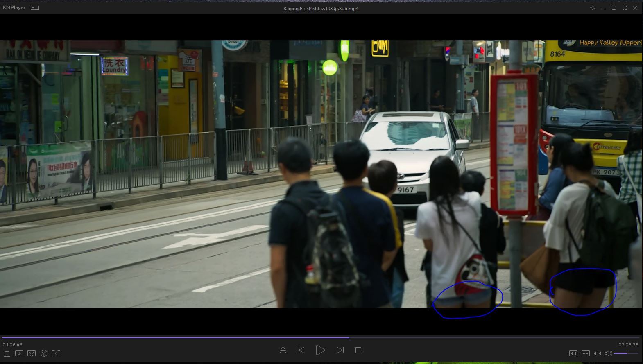Enable VR mode goggles icon
Viewport: 643px width, 364px height.
click(x=32, y=353)
